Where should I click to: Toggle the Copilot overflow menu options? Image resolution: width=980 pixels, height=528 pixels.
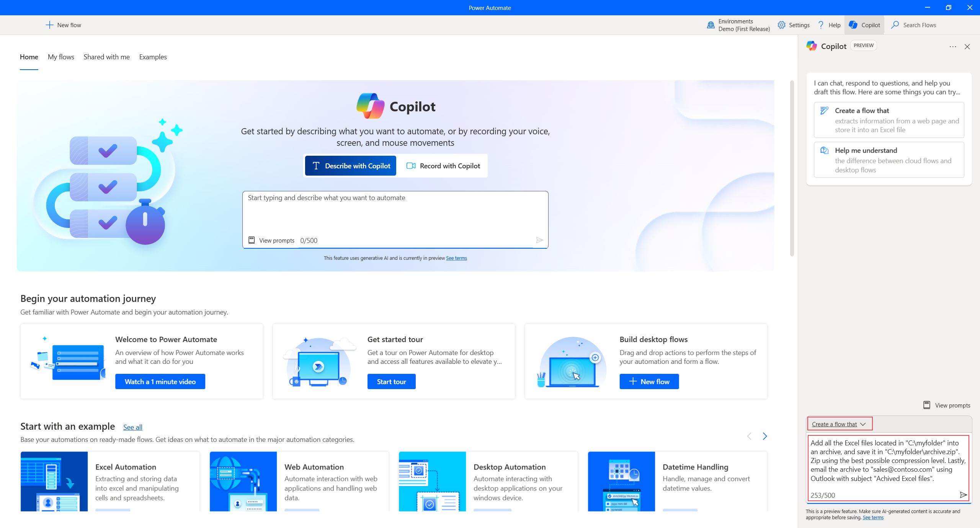tap(953, 46)
